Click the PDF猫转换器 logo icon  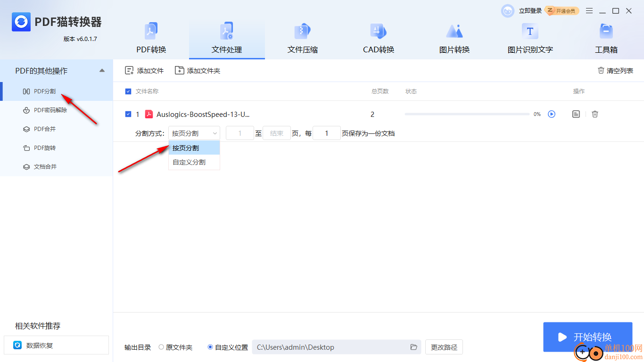pyautogui.click(x=21, y=22)
